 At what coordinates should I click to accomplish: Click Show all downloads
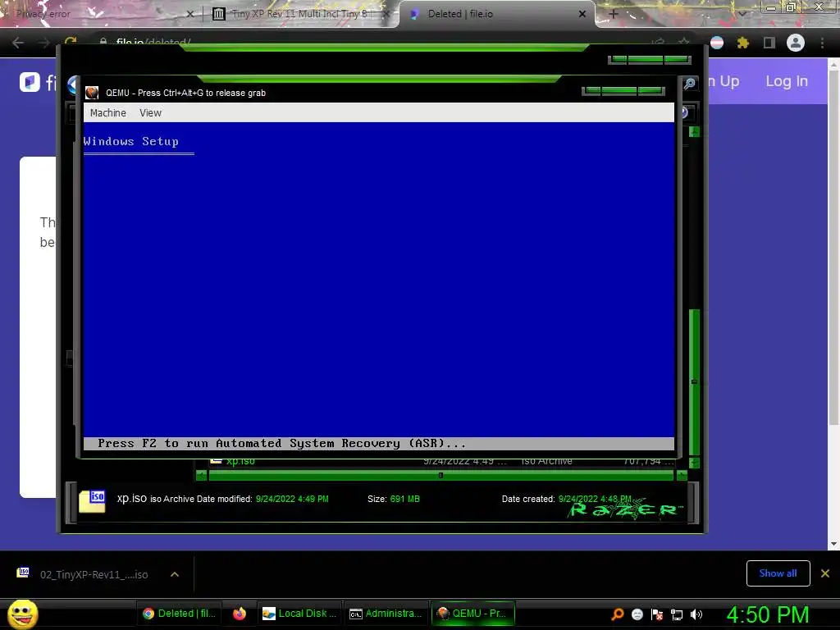click(x=778, y=573)
